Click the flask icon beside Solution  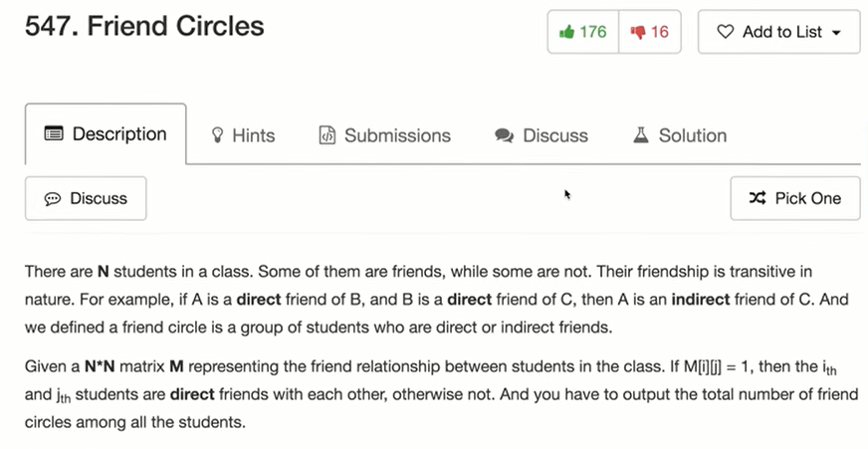click(641, 135)
